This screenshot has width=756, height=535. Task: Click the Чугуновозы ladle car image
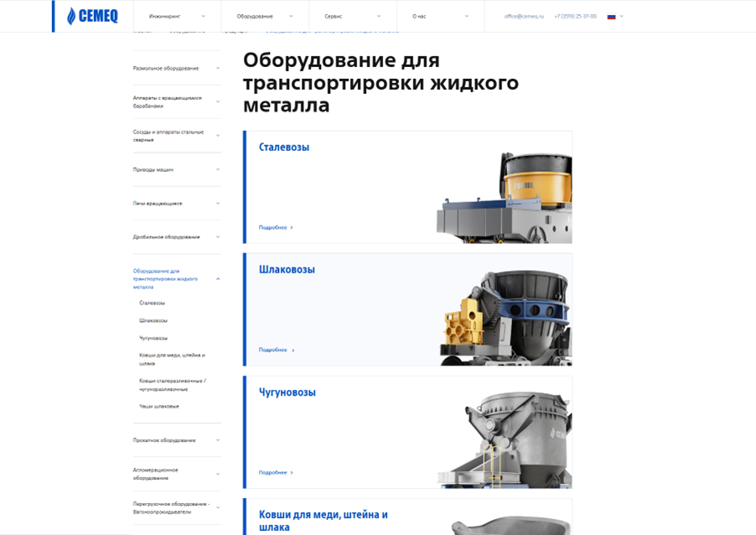click(x=505, y=439)
